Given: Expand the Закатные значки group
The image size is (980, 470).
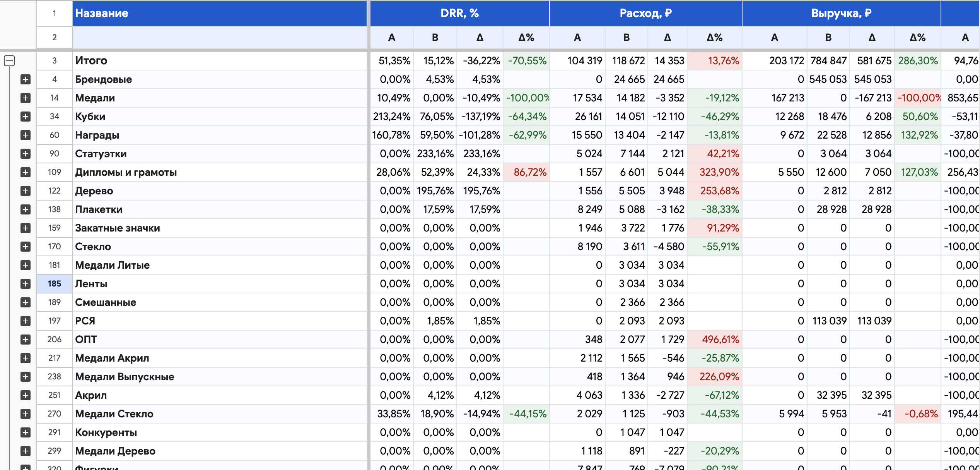Looking at the screenshot, I should coord(26,228).
